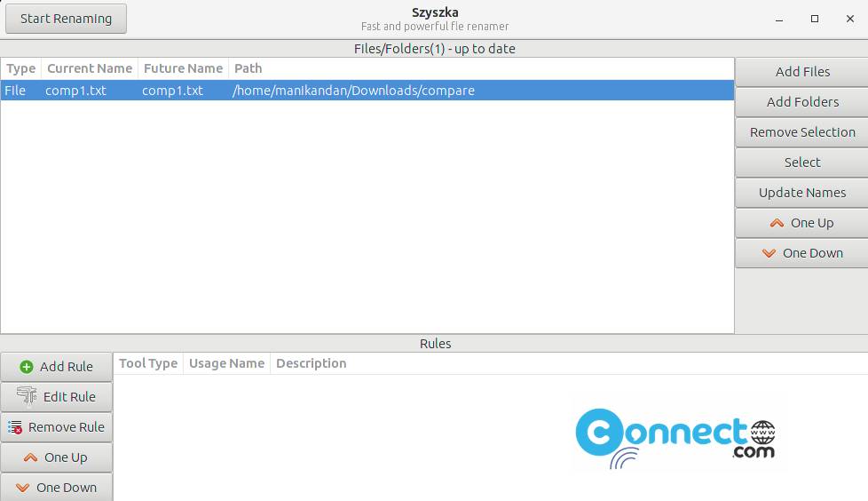The image size is (868, 501).
Task: Click Tool Type column header in Rules
Action: point(148,363)
